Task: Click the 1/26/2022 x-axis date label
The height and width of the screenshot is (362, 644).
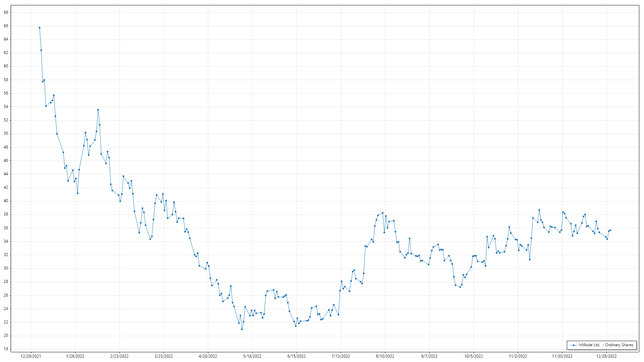Action: [x=75, y=356]
